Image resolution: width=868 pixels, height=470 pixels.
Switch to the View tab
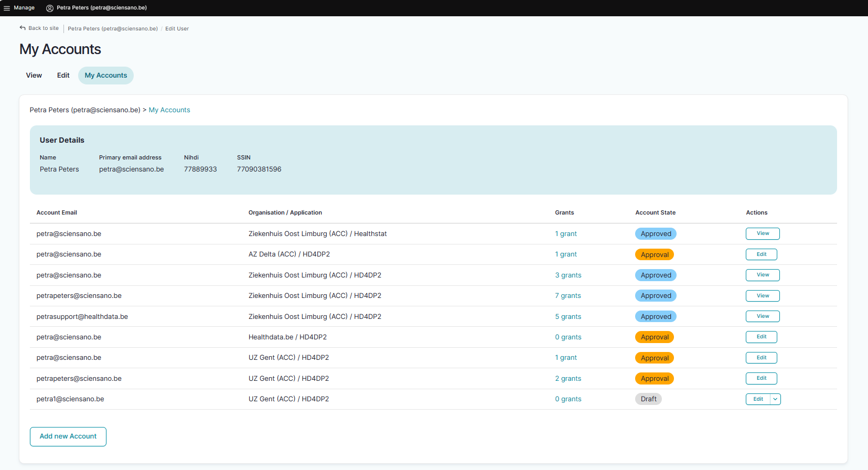34,76
